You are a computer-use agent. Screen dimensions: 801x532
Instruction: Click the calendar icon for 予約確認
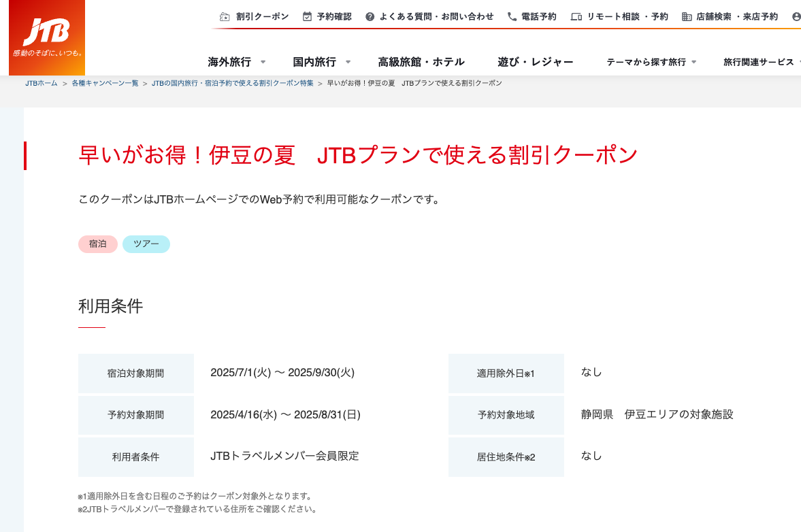tap(307, 17)
